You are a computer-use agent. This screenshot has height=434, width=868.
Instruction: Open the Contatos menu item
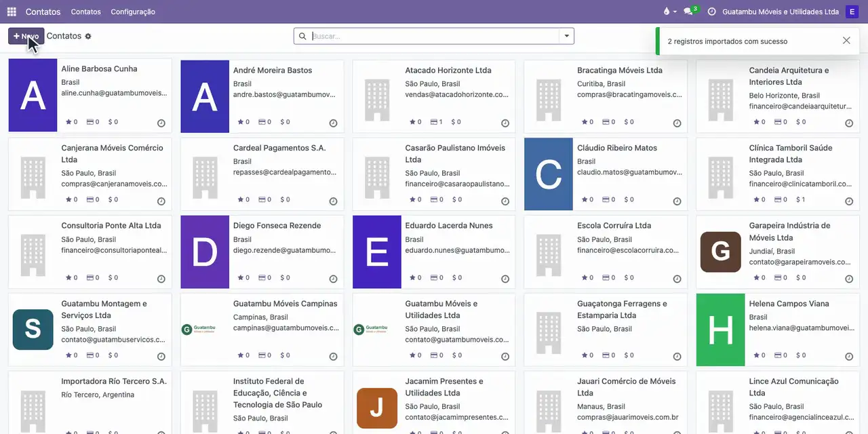(85, 12)
